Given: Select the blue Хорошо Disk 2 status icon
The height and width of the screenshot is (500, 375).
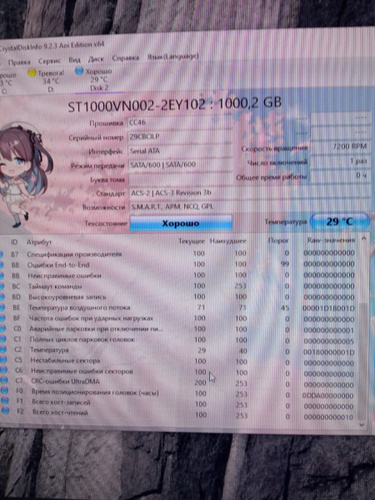Looking at the screenshot, I should pos(79,71).
